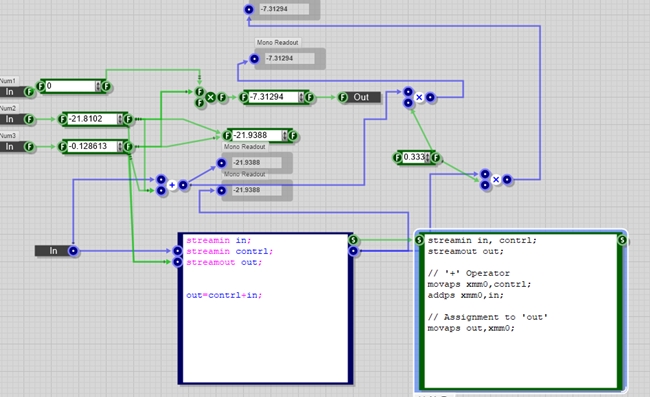The image size is (650, 397).
Task: Click stepper arrows on the -0.128613 box
Action: [120, 147]
